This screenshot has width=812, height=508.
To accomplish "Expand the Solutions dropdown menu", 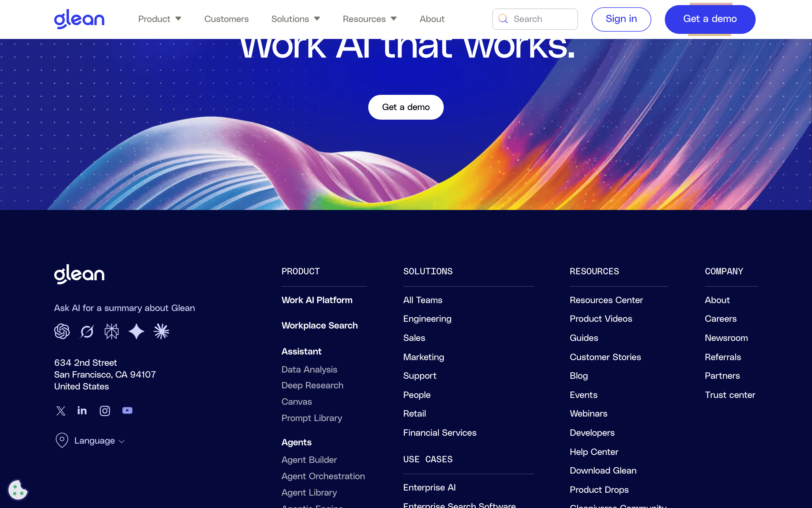I will [295, 19].
